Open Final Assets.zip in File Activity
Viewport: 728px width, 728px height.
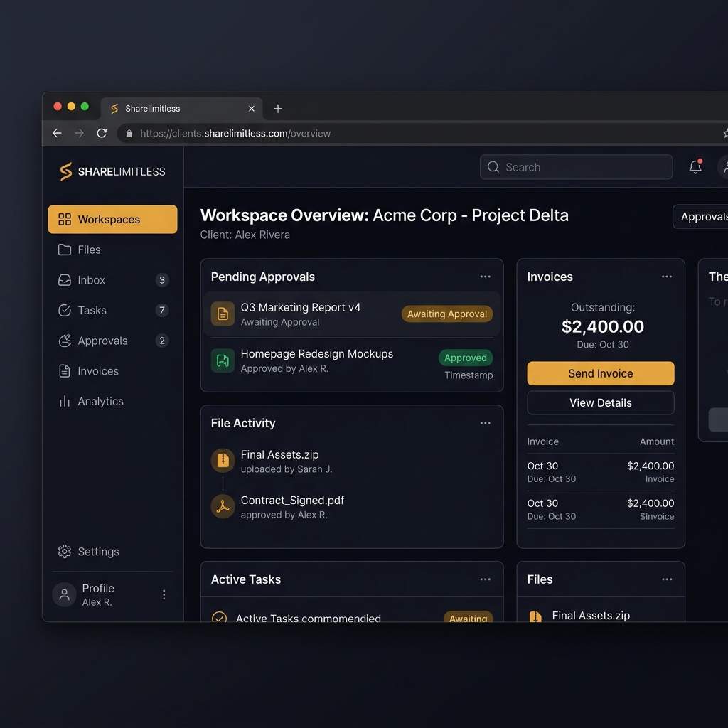pyautogui.click(x=279, y=454)
